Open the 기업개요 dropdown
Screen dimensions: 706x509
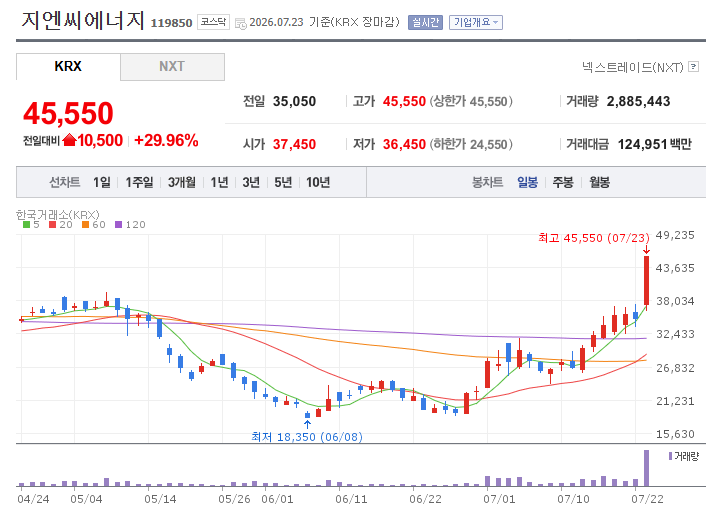(x=475, y=22)
